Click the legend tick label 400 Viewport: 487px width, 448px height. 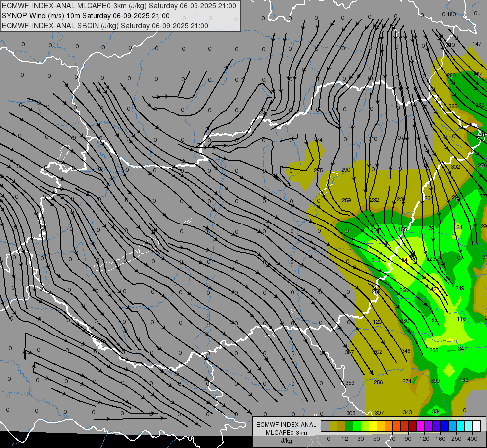tap(472, 439)
